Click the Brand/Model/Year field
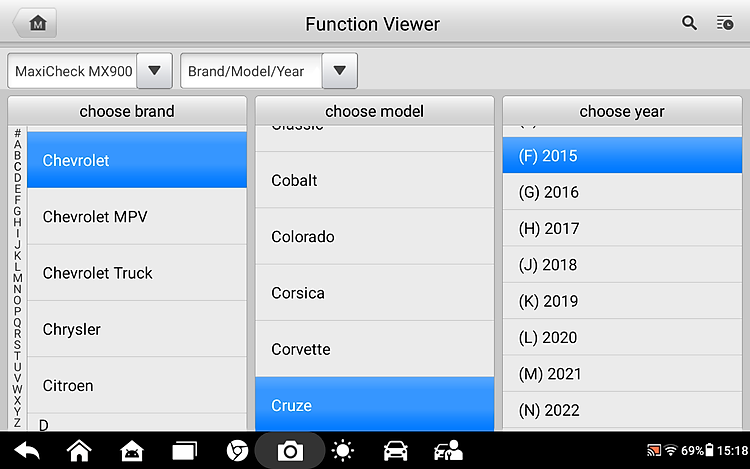Viewport: 750px width, 469px height. click(x=252, y=71)
